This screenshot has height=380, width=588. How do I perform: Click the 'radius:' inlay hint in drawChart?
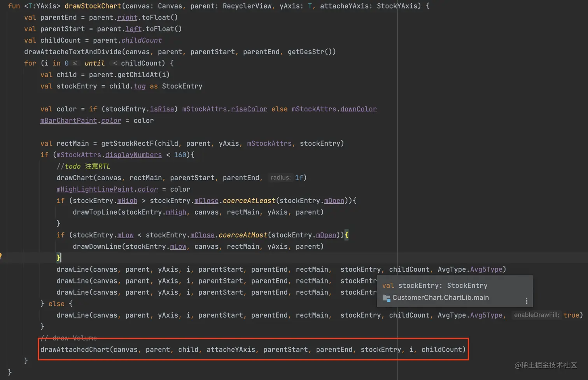[280, 178]
